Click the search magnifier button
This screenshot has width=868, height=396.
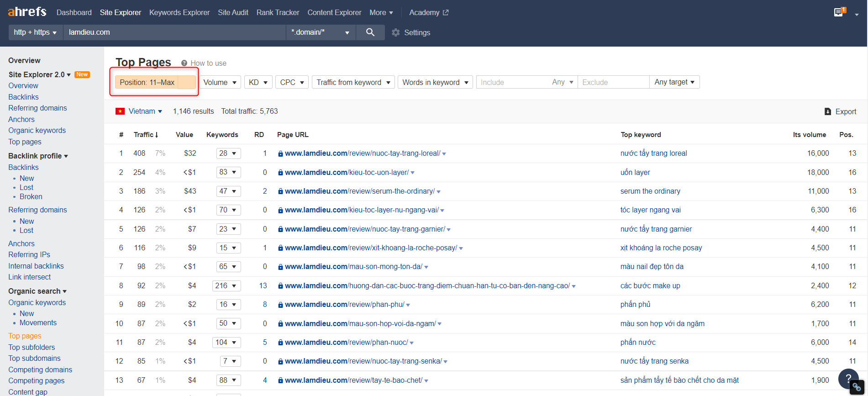coord(370,32)
